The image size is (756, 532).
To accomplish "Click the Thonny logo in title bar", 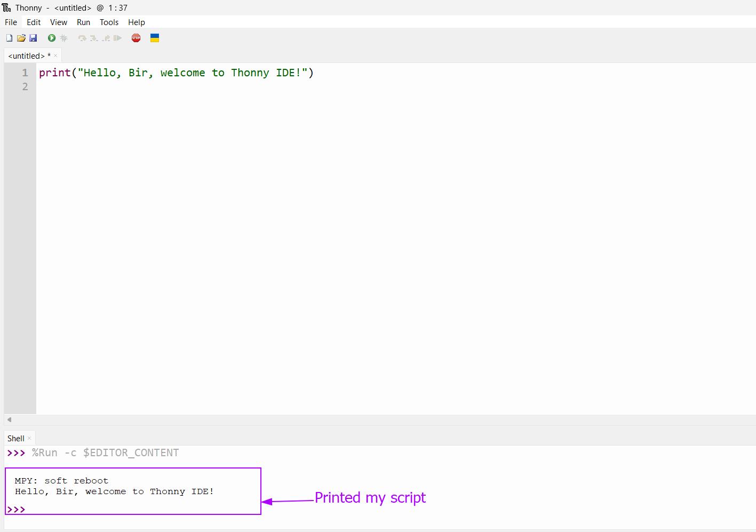I will (6, 7).
